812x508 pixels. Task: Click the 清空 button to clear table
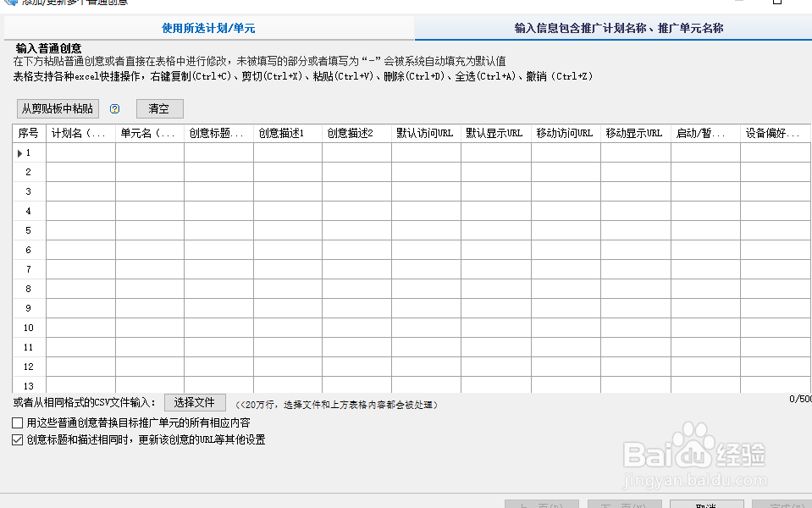159,108
